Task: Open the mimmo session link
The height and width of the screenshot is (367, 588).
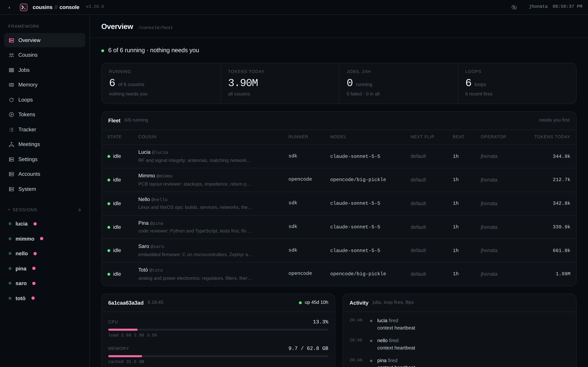Action: click(25, 239)
